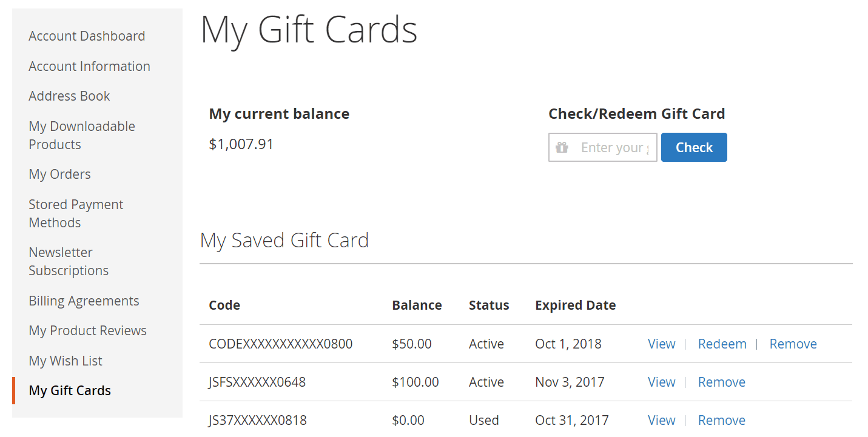
Task: Open My Orders from sidebar
Action: pyautogui.click(x=59, y=174)
